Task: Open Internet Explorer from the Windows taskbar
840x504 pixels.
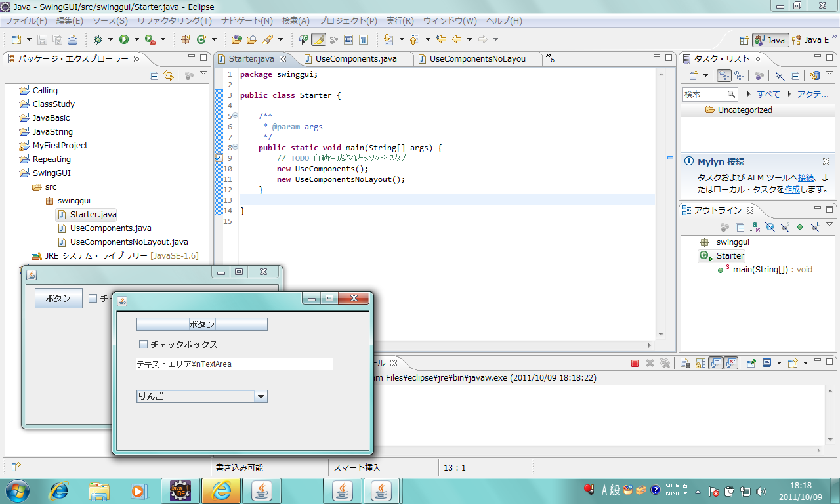Action: [60, 490]
